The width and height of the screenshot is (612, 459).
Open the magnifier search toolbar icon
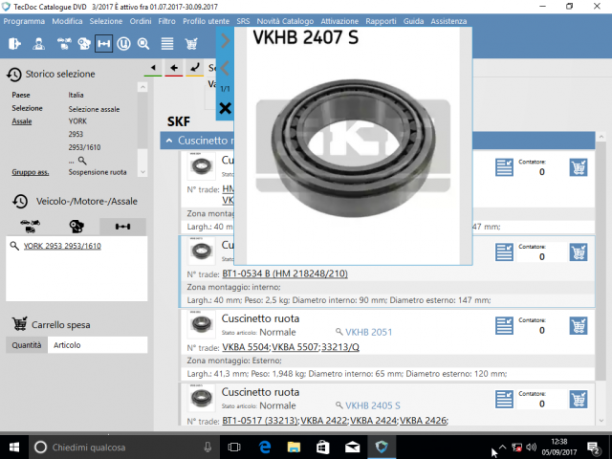pos(144,44)
